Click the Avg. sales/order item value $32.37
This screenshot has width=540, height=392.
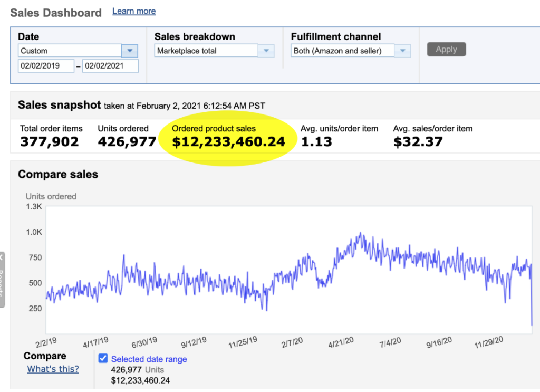click(x=418, y=141)
